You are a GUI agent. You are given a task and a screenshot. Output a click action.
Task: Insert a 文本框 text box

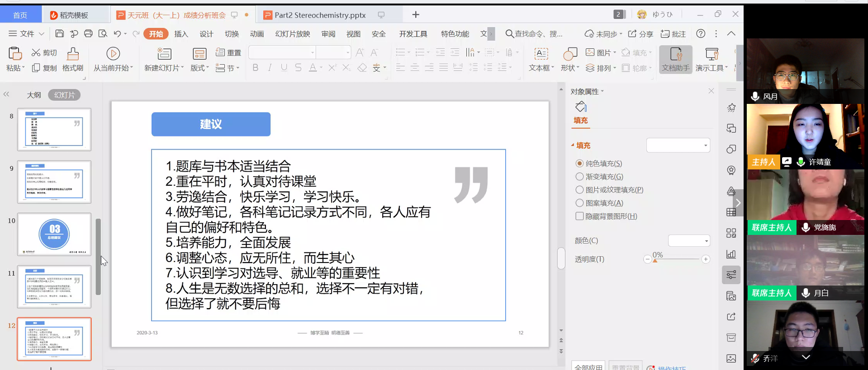pos(541,54)
